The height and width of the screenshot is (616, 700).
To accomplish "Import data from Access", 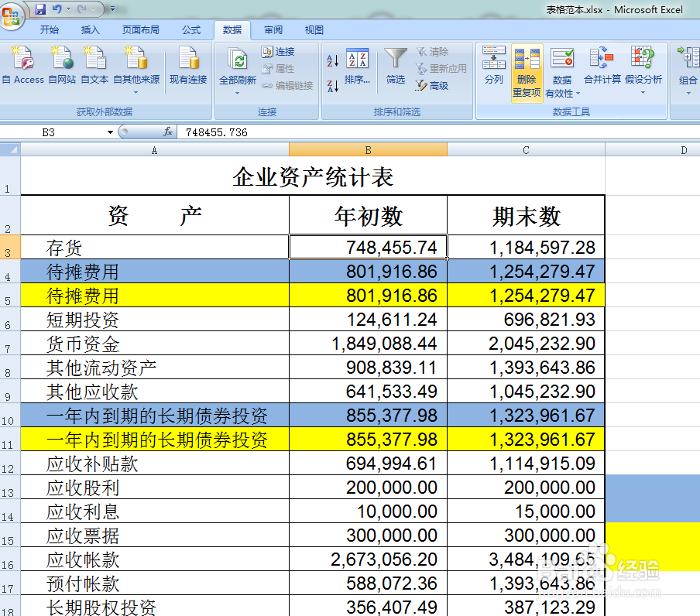I will tap(23, 65).
